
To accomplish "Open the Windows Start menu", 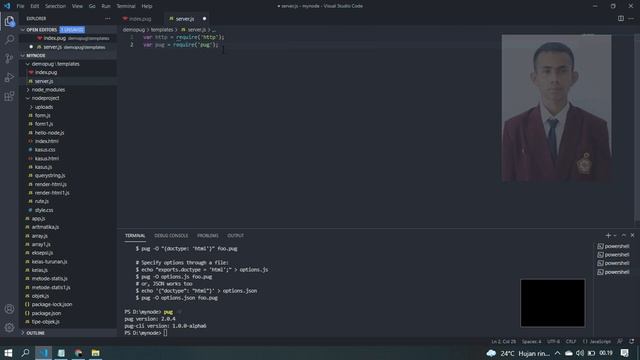I will click(x=8, y=353).
